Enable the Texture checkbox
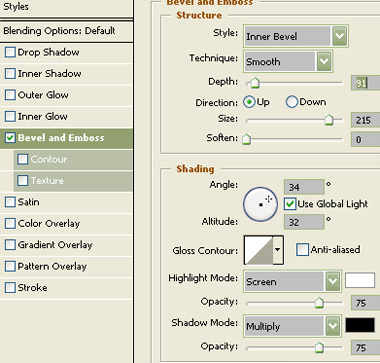Image resolution: width=380 pixels, height=363 pixels. pos(23,180)
